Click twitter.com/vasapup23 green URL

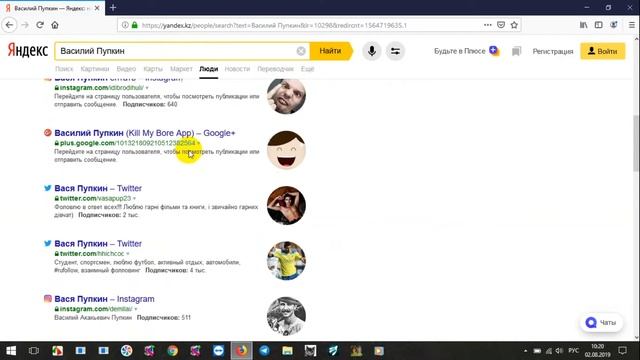point(95,199)
